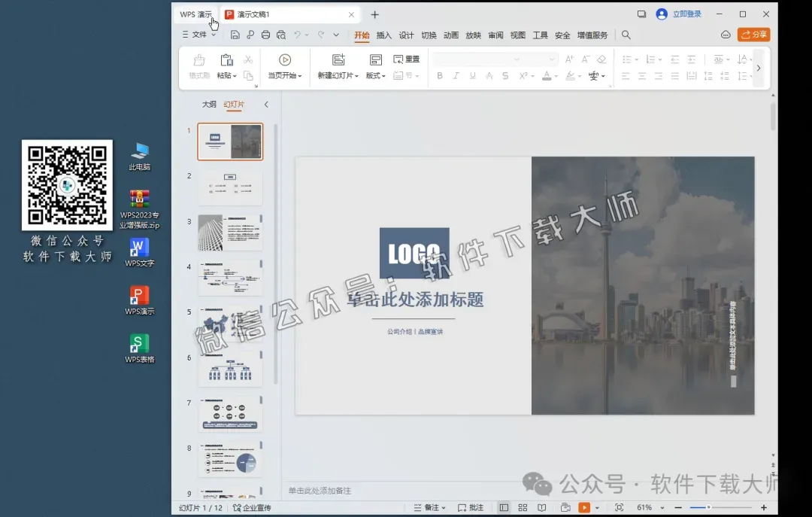Image resolution: width=812 pixels, height=517 pixels.
Task: Click the orange 分享 share button
Action: coord(753,34)
